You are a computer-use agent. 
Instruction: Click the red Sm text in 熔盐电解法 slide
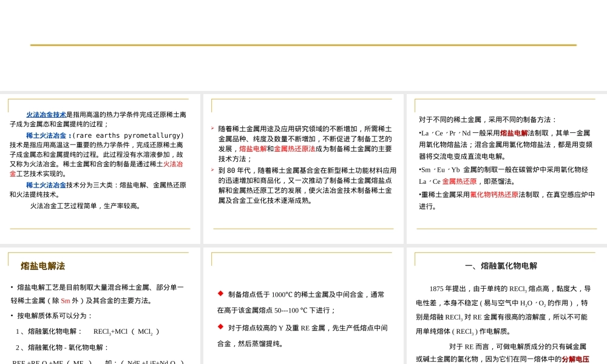(x=66, y=300)
